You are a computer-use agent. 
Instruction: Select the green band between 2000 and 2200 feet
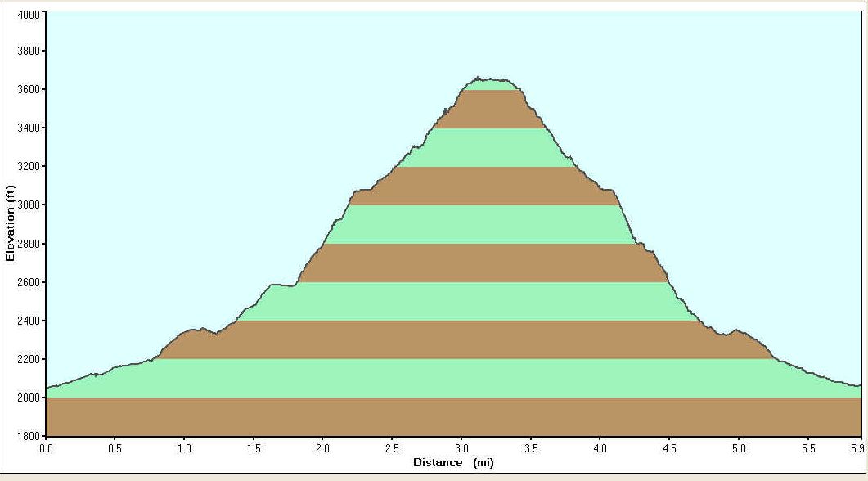click(453, 378)
